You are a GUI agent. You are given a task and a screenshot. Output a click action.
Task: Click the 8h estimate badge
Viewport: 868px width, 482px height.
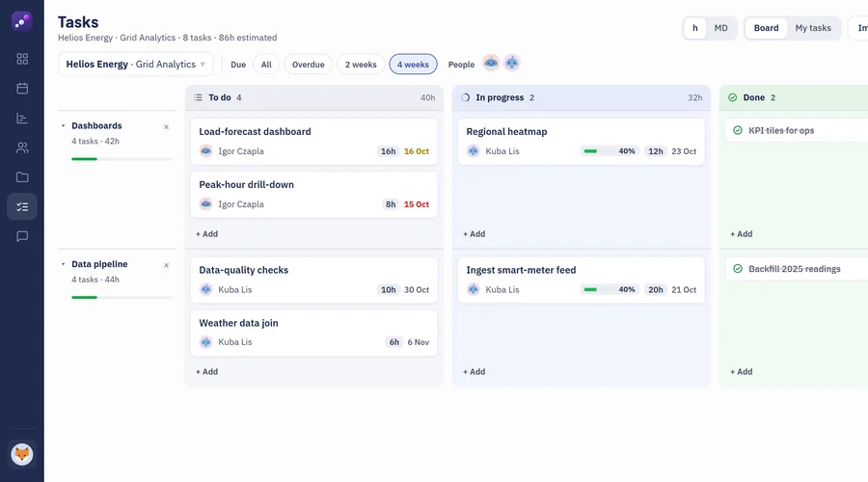[x=391, y=204]
